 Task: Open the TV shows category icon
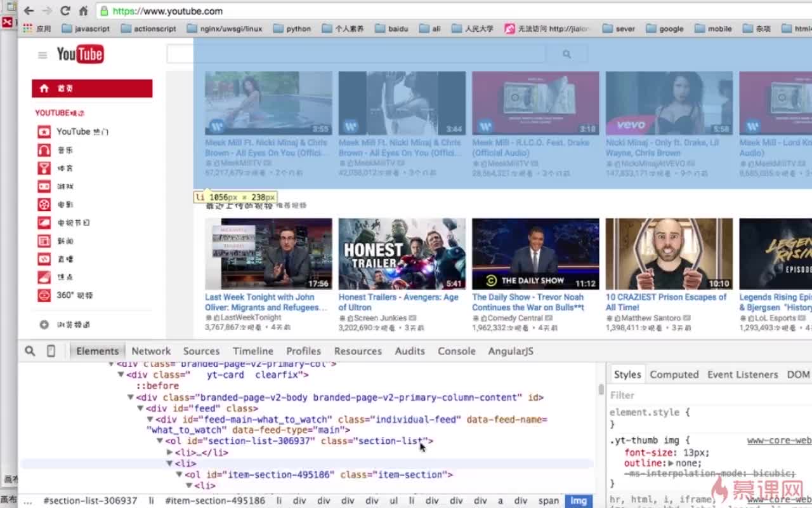(x=44, y=223)
